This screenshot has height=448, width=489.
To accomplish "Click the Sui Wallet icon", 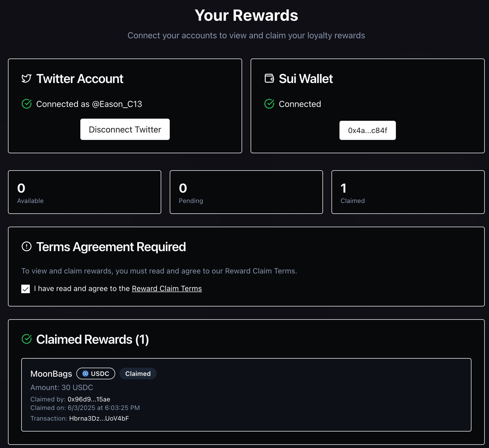I will pos(269,78).
